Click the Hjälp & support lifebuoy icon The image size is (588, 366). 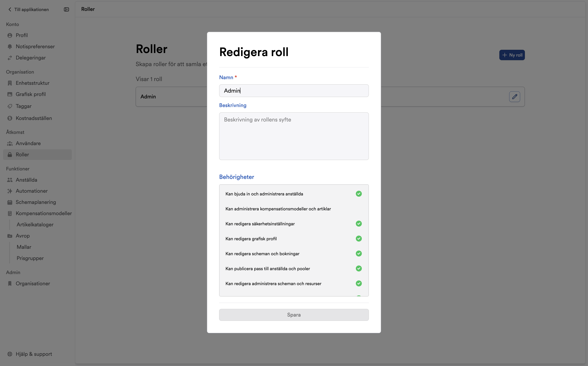[x=10, y=354]
